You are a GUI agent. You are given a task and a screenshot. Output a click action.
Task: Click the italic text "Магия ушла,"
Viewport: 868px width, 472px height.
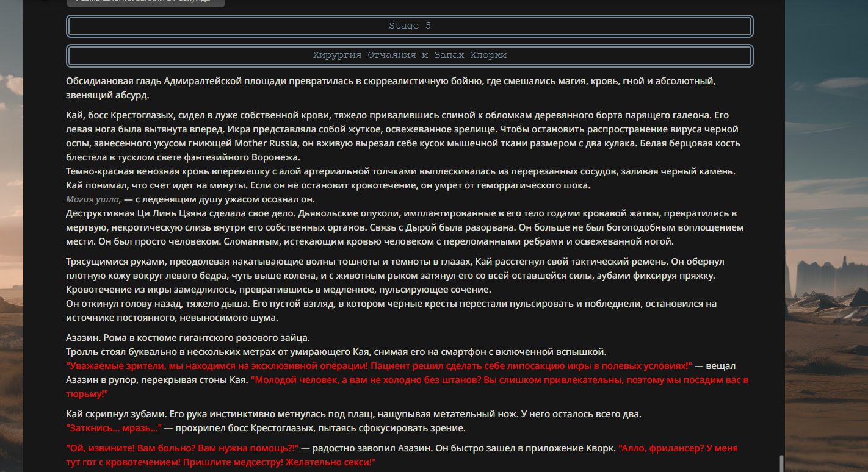[93, 199]
